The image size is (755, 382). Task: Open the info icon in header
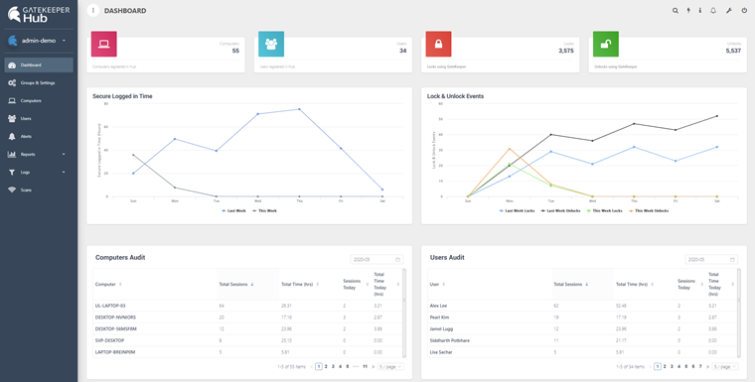coord(700,11)
